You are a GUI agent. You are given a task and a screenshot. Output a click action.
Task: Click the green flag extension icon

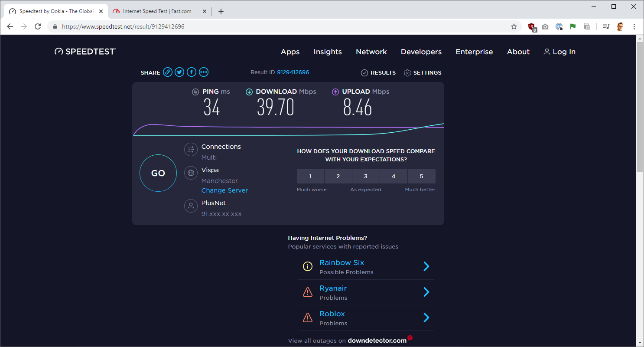coord(573,26)
